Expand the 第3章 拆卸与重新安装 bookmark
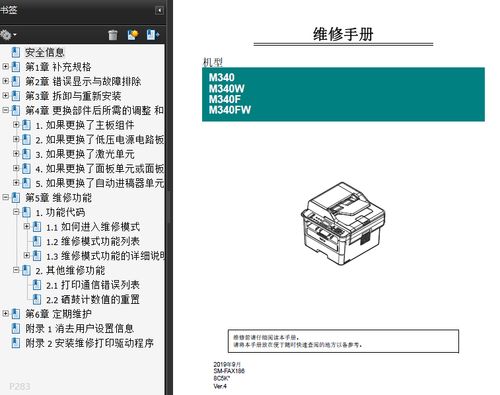Image resolution: width=500 pixels, height=395 pixels. (x=6, y=96)
